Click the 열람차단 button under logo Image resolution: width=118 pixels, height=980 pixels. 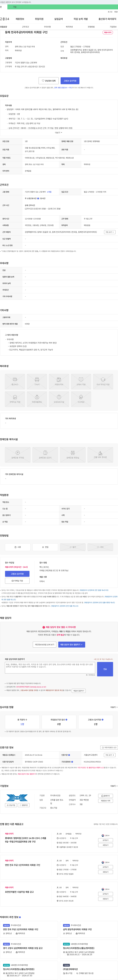click(23, 805)
